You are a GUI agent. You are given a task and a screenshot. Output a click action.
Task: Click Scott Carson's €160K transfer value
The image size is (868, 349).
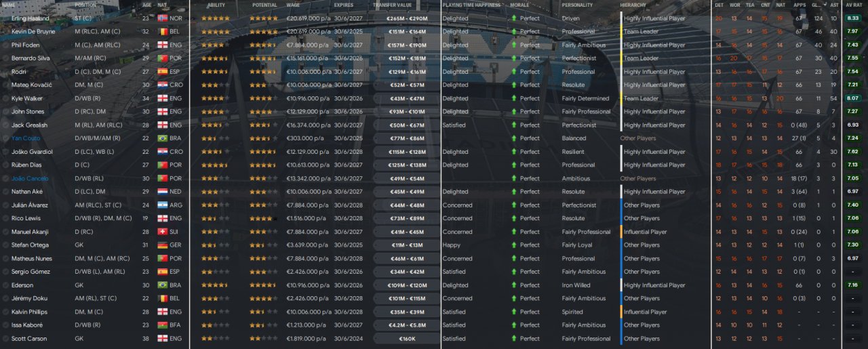408,339
